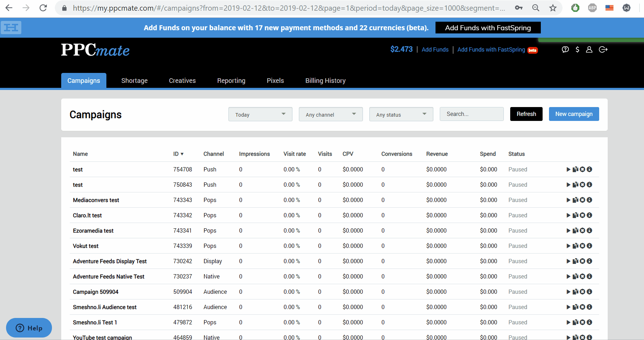
Task: Open the user profile icon
Action: tap(589, 49)
